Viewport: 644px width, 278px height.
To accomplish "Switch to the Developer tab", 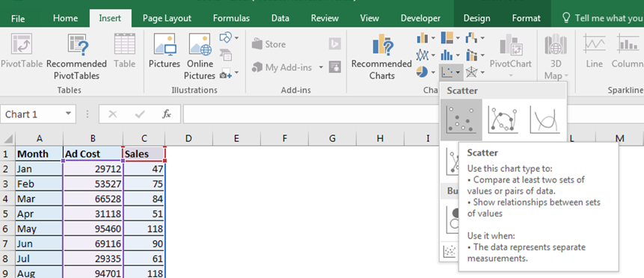I will [420, 19].
